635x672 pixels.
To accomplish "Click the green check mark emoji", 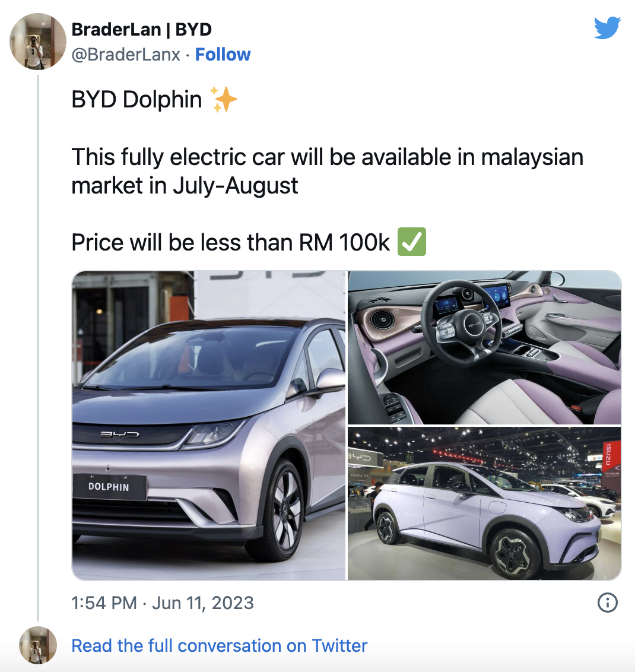I will 412,242.
